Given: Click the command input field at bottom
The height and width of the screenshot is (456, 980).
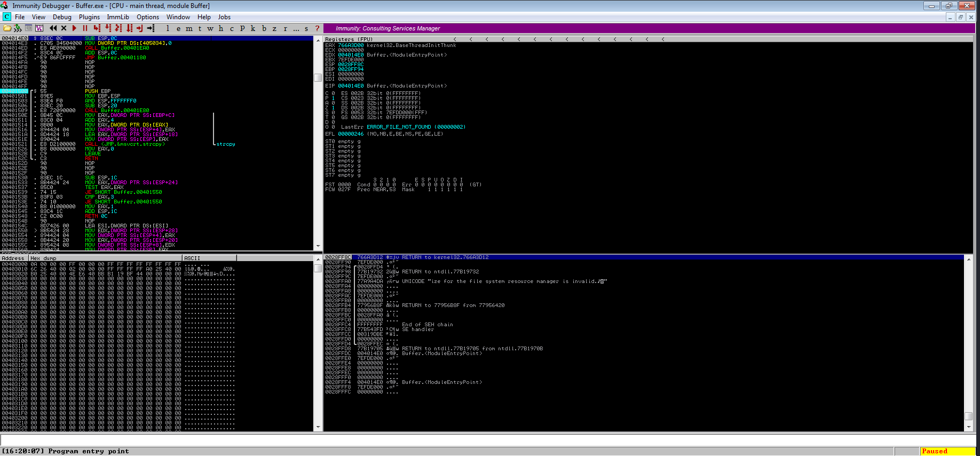Looking at the screenshot, I should pyautogui.click(x=480, y=440).
